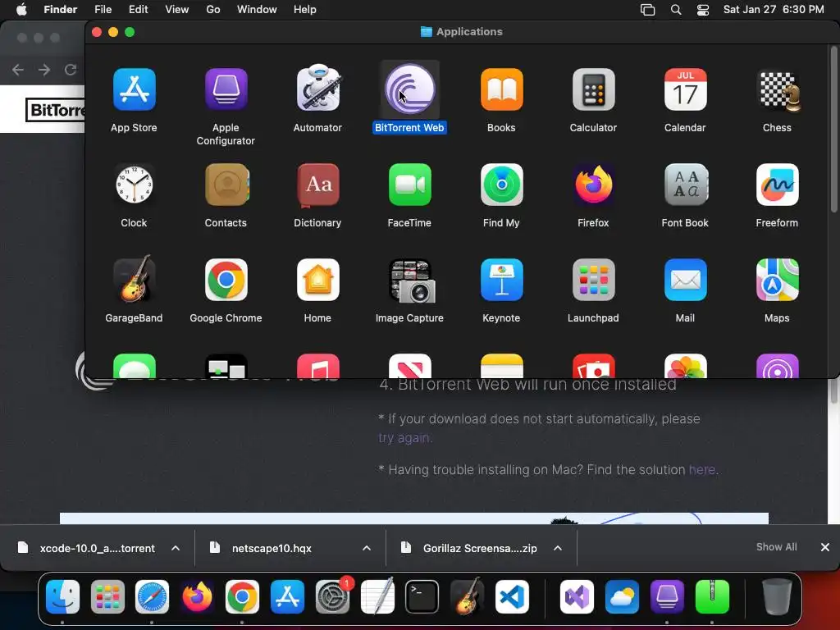Select the Image Capture app icon
This screenshot has width=840, height=630.
411,281
